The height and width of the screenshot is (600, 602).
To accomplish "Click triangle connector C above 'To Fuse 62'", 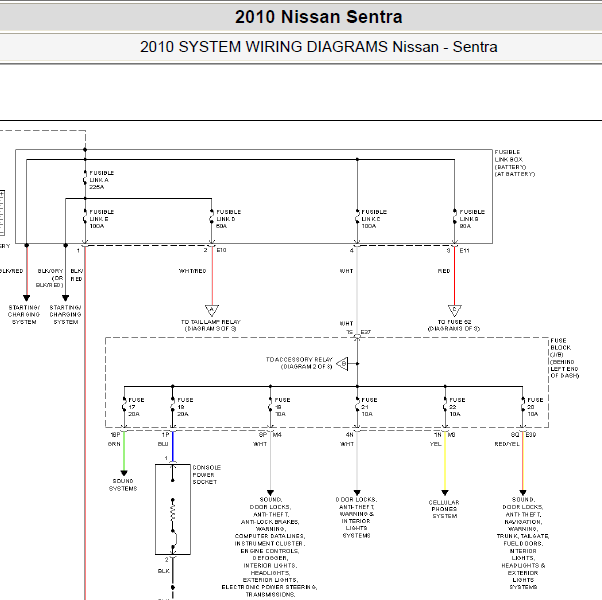I will [455, 310].
